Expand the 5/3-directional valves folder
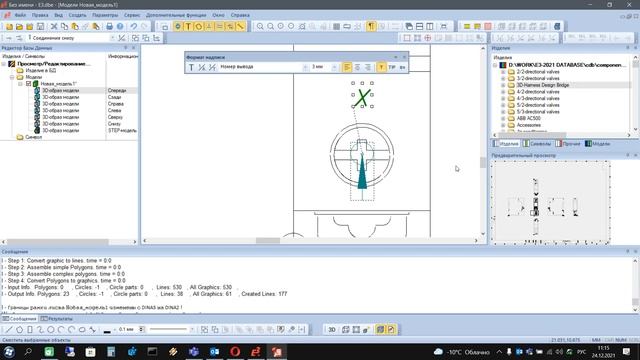The image size is (640, 360). click(503, 112)
